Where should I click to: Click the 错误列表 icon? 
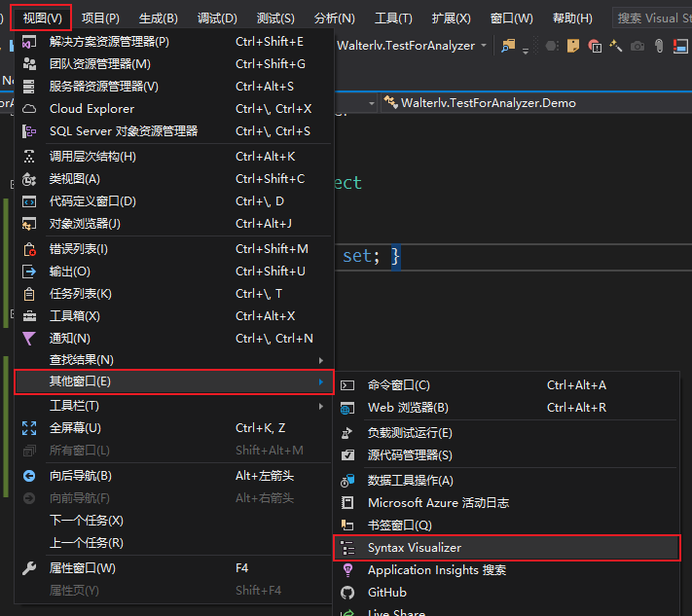pos(29,249)
